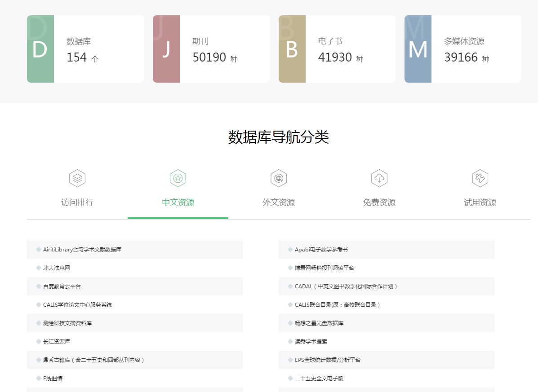Click the globe hexagon icon for 外文资源
This screenshot has width=538, height=392.
pos(279,178)
